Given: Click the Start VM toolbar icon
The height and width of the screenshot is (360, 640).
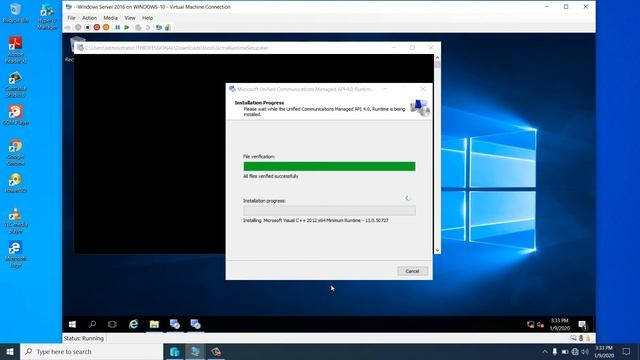Looking at the screenshot, I should (x=78, y=27).
